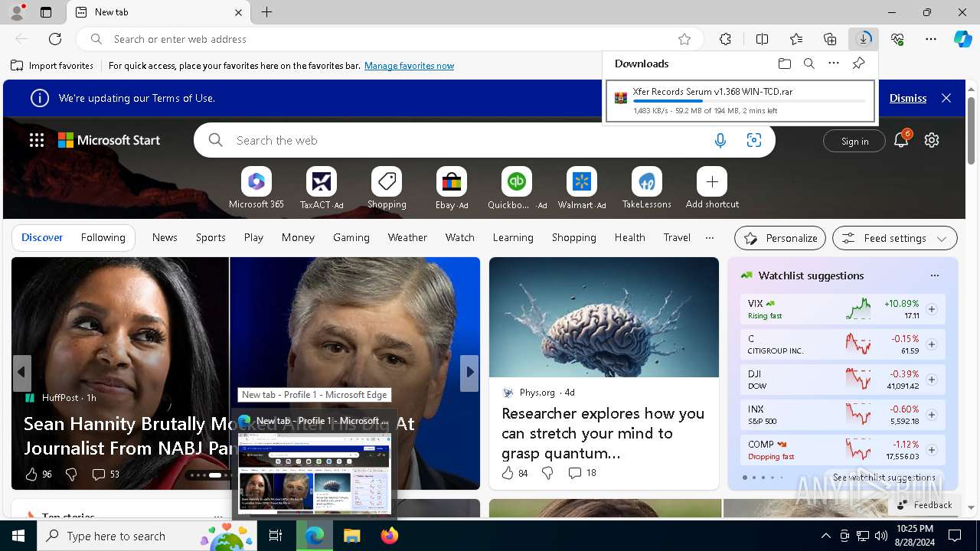Open the Extensions puzzle icon
The width and height of the screenshot is (980, 551).
[725, 39]
